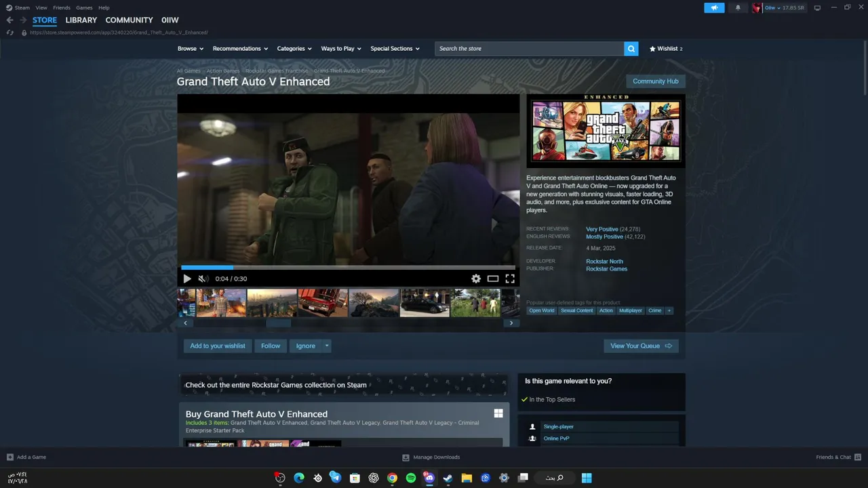This screenshot has height=488, width=868.
Task: Open Rockstar Games publisher link
Action: (606, 268)
